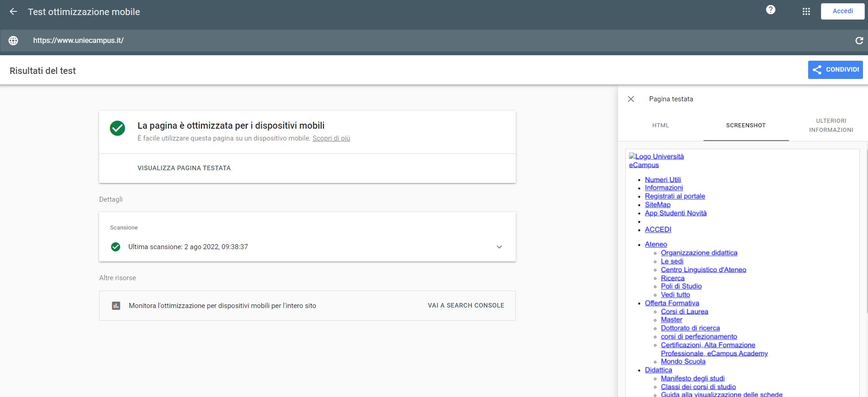Select the SCREENSHOT tab
868x397 pixels.
(746, 125)
